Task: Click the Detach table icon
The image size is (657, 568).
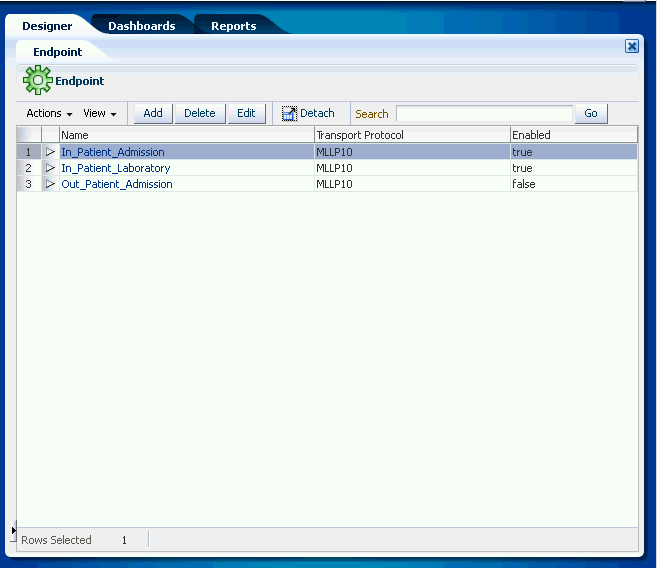Action: coord(289,114)
